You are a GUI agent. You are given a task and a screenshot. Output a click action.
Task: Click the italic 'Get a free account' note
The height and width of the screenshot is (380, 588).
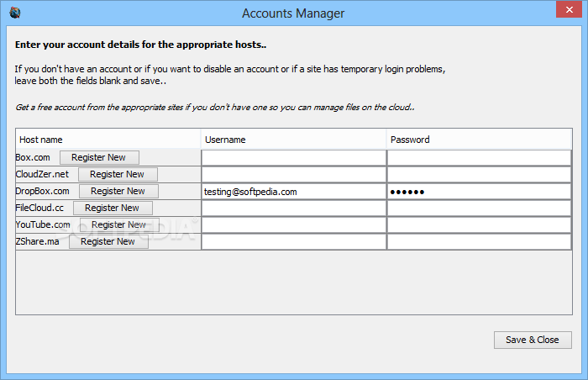click(215, 108)
